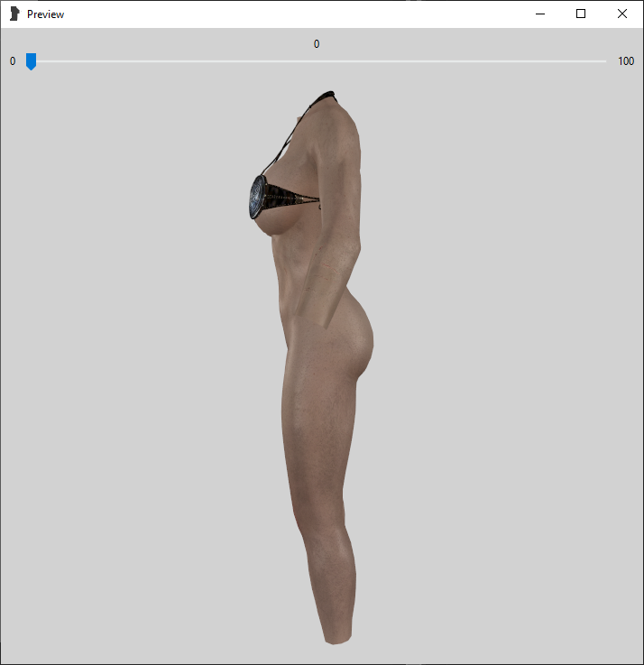This screenshot has height=665, width=644.
Task: Click the Preview window app icon
Action: 14,14
